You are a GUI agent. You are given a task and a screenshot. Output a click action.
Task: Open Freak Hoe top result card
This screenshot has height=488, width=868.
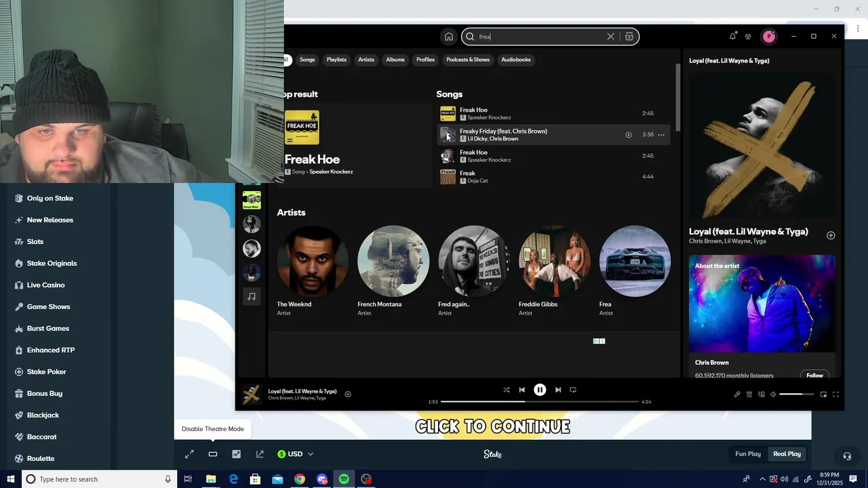click(x=355, y=145)
